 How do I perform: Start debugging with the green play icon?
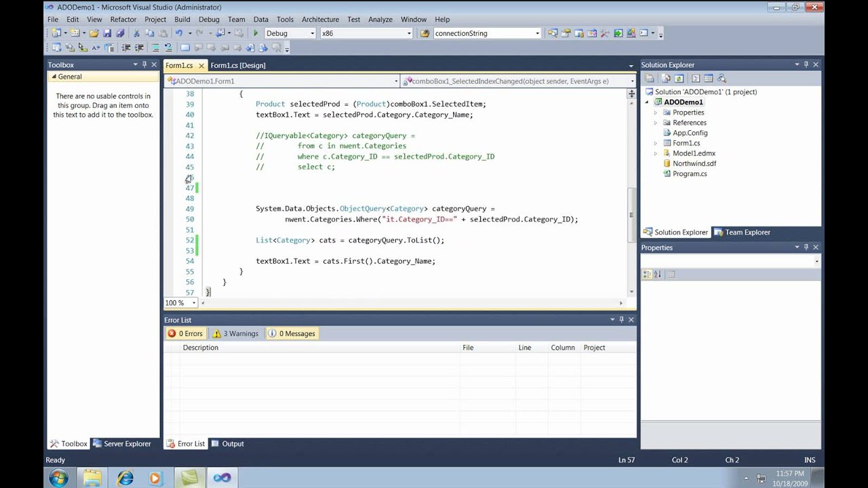[256, 33]
